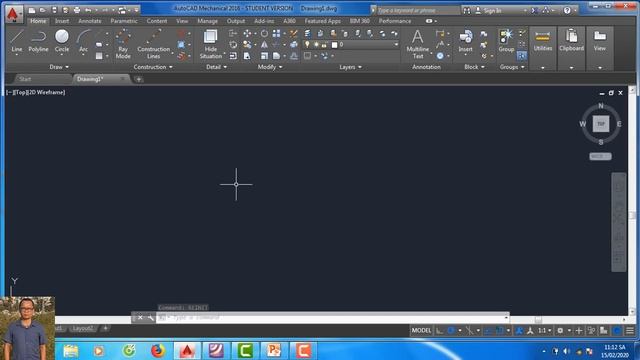Open the Insert ribbon tab
Image resolution: width=640 pixels, height=360 pixels.
pyautogui.click(x=62, y=21)
